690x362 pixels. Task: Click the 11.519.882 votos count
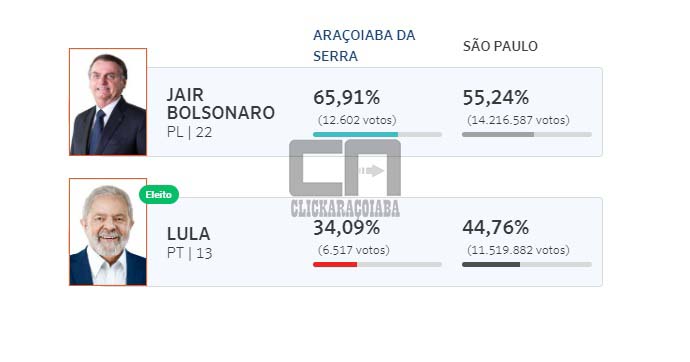518,250
